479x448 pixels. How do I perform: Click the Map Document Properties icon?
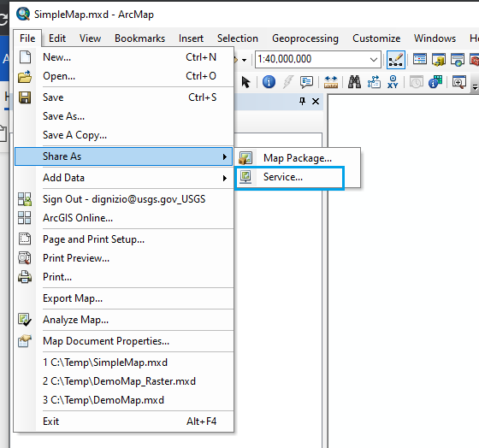25,341
